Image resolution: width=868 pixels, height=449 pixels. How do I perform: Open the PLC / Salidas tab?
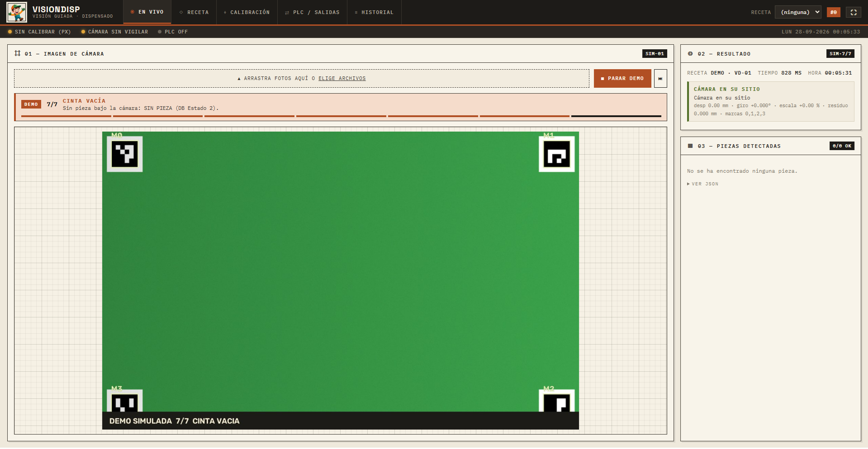coord(312,12)
